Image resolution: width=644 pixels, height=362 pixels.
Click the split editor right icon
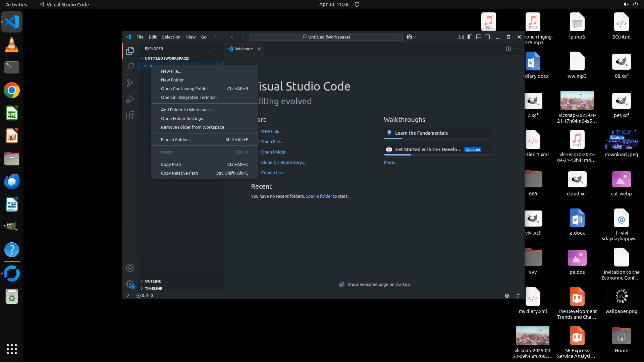point(508,49)
